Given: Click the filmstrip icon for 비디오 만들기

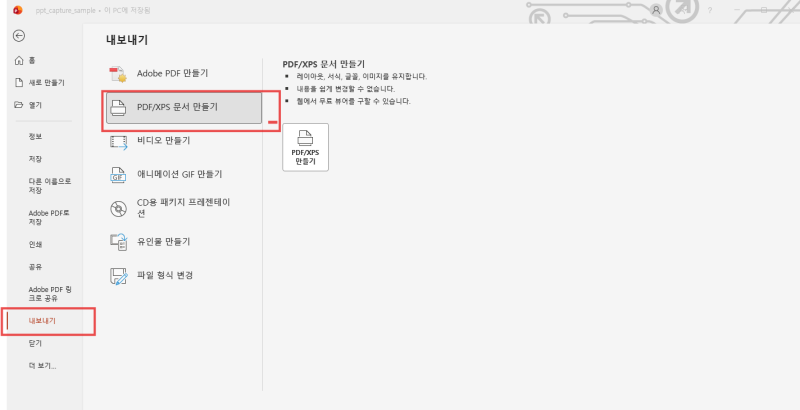Looking at the screenshot, I should coord(118,141).
